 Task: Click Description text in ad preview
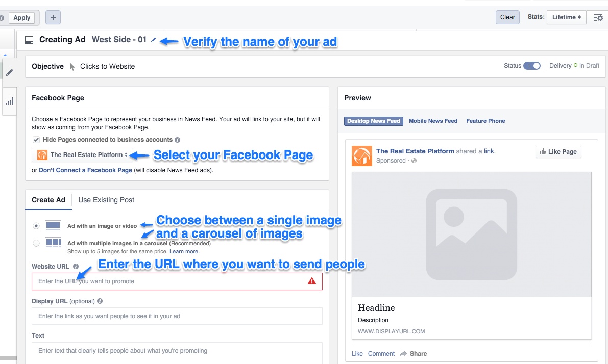click(x=373, y=320)
